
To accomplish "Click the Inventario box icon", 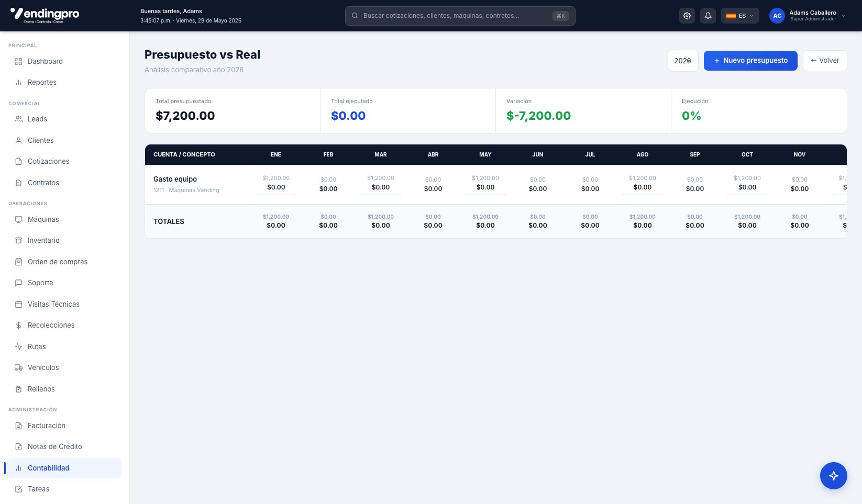I will (18, 240).
